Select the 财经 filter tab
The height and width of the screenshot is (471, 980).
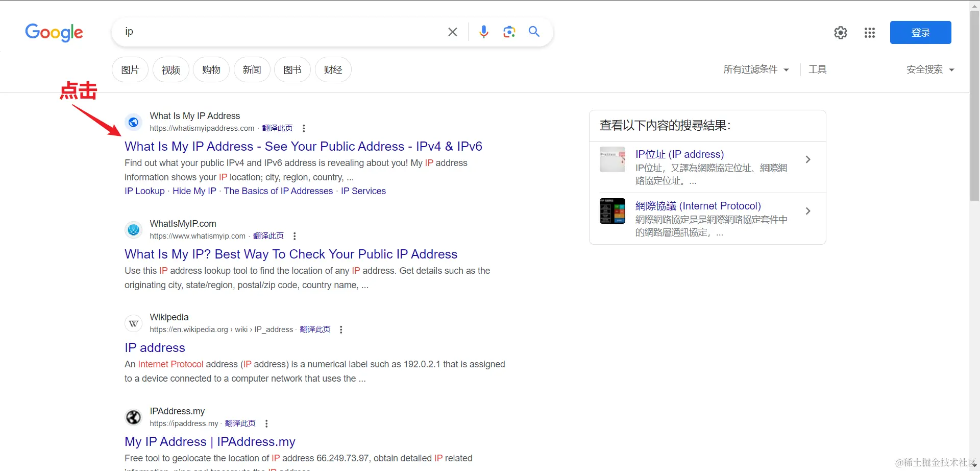[x=333, y=69]
